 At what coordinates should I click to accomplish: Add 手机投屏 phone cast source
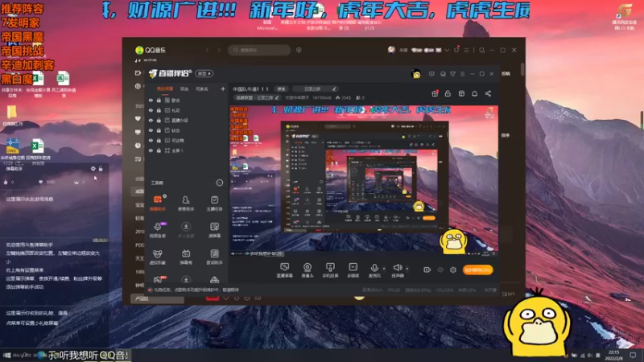tap(330, 270)
